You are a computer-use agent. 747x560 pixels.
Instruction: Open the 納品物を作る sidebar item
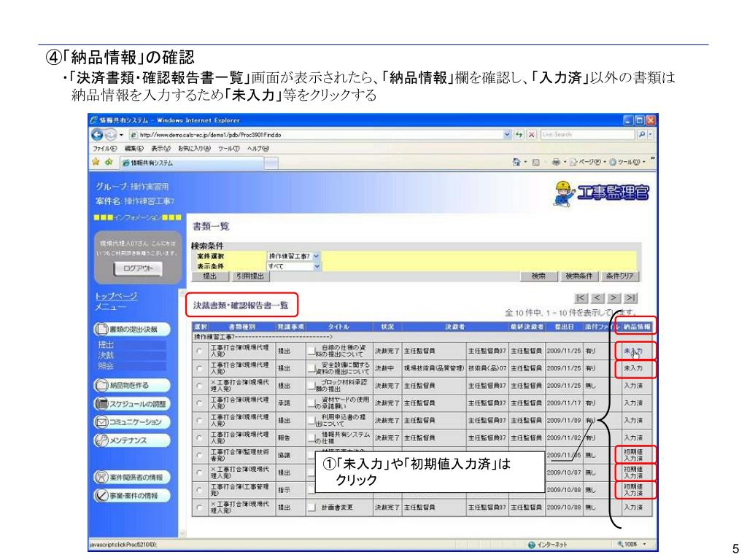(x=132, y=385)
